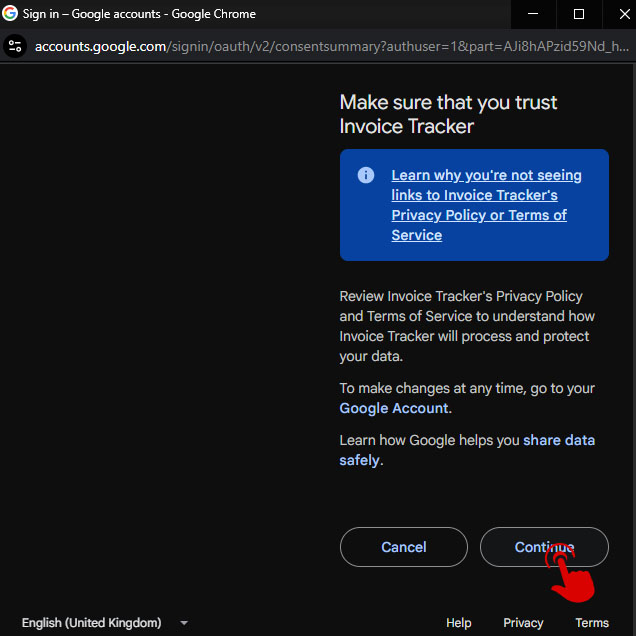This screenshot has width=636, height=636.
Task: Open the English (United Kingdom) language selector
Action: [x=92, y=623]
